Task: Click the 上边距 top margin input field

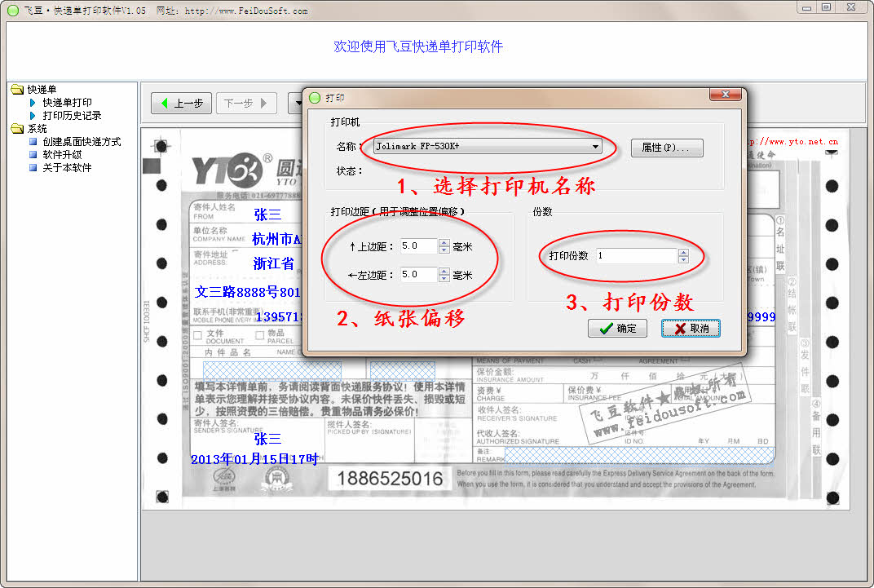Action: pyautogui.click(x=418, y=245)
